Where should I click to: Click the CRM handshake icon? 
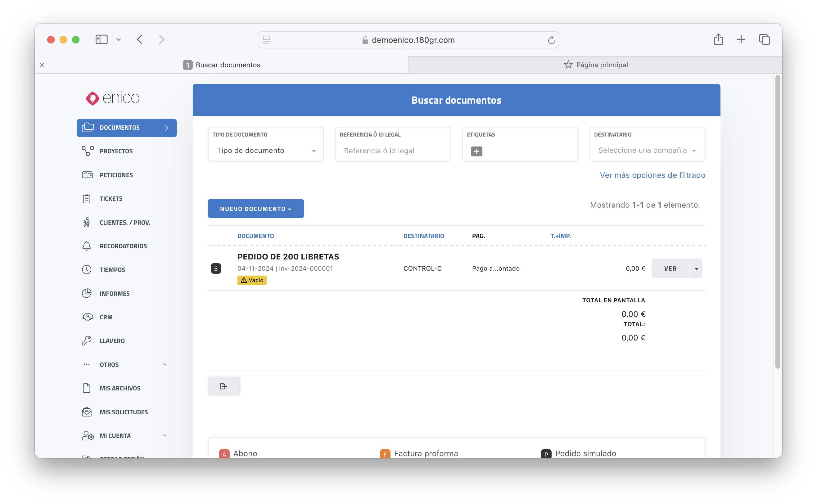point(88,317)
